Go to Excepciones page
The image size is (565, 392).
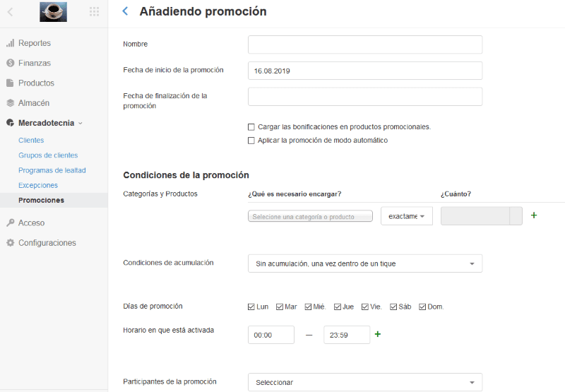click(38, 185)
